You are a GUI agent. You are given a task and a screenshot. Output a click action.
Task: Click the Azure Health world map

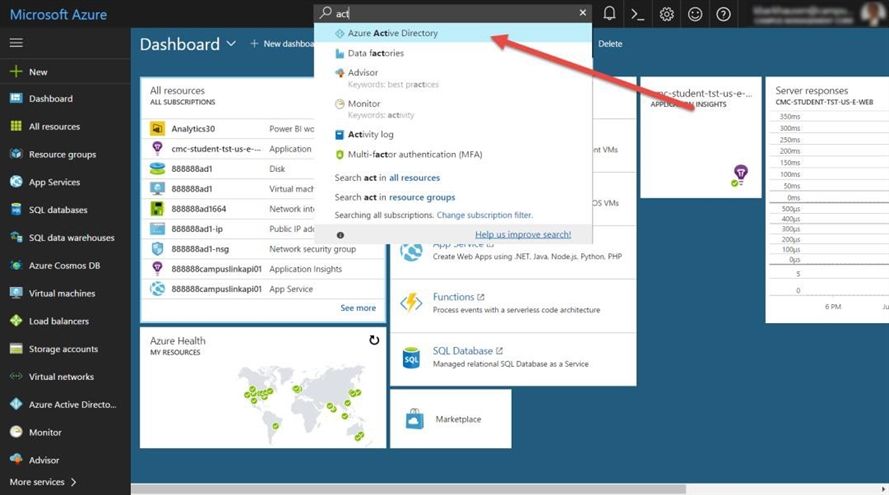click(301, 403)
